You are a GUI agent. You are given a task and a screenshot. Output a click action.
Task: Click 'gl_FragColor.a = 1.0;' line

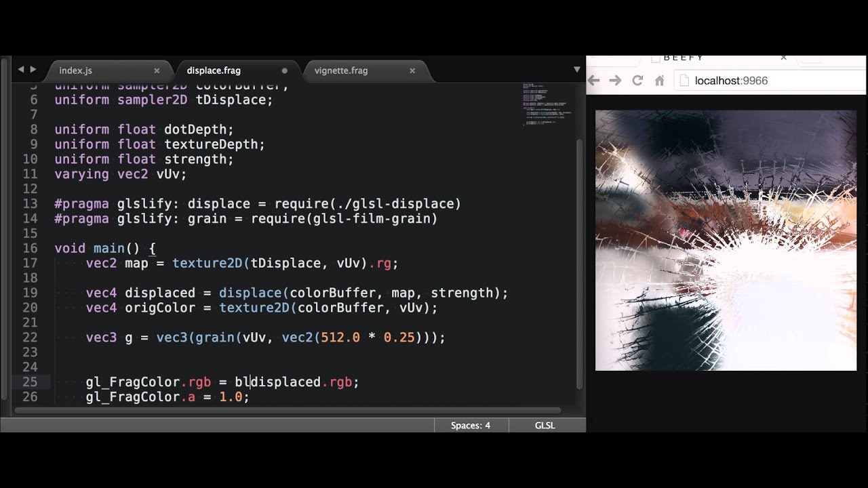pyautogui.click(x=167, y=397)
